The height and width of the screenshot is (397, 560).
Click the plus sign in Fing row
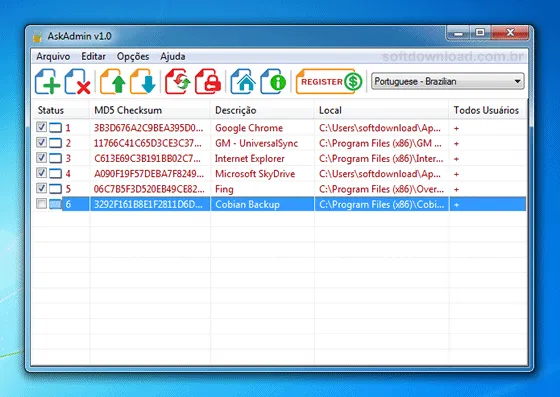pos(456,190)
